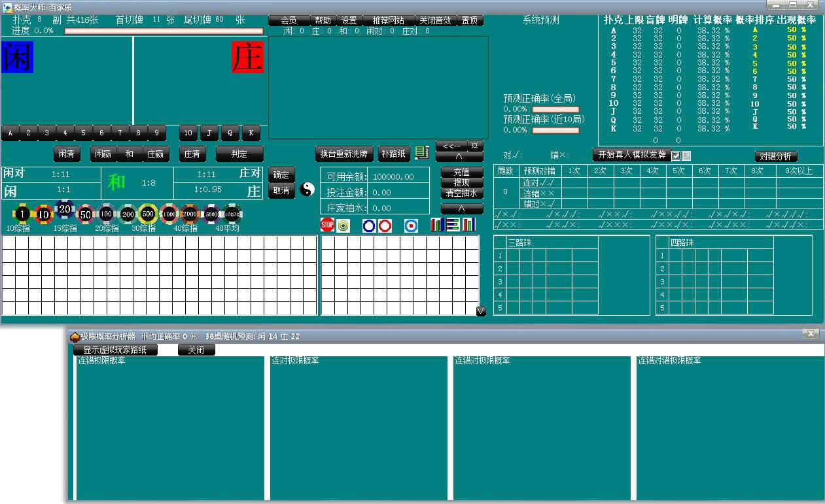
Task: Tick the empty gray checkbox beside 开始真人模拟发牌
Action: pyautogui.click(x=686, y=156)
